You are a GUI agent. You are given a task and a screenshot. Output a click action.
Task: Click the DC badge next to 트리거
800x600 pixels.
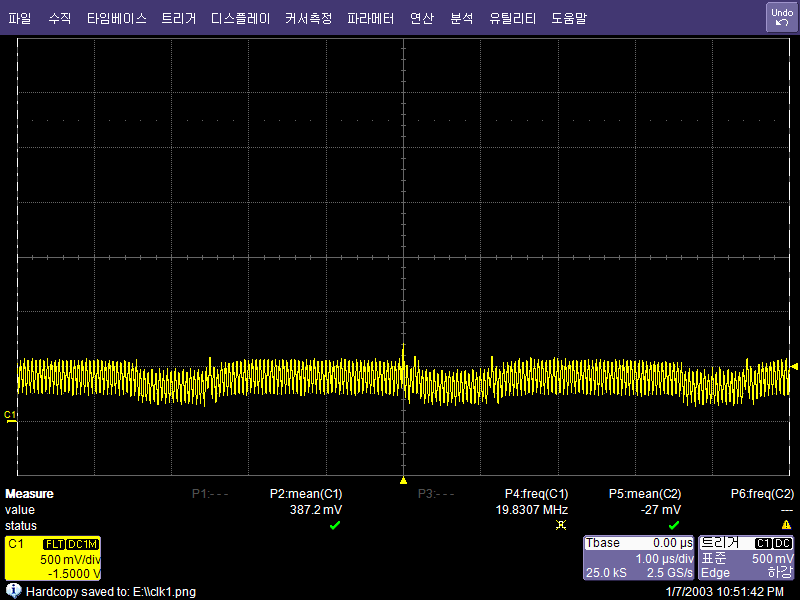click(x=784, y=545)
